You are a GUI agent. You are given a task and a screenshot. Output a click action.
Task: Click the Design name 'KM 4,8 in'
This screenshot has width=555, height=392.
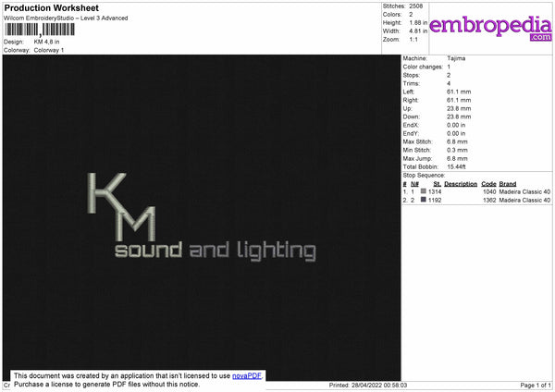point(47,42)
